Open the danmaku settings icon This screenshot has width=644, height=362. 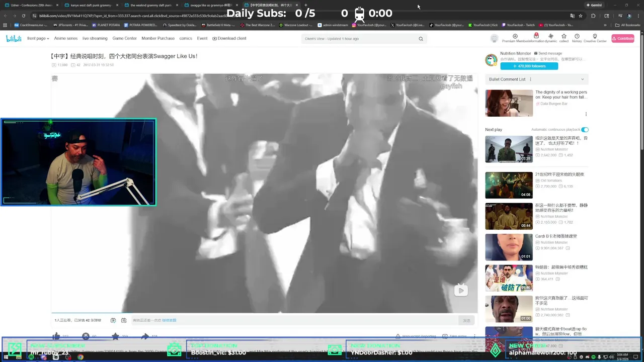point(124,320)
